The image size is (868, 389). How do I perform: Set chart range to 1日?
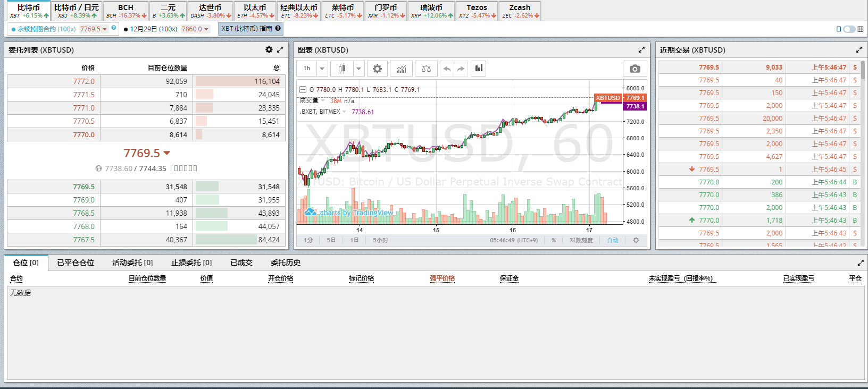coord(354,240)
